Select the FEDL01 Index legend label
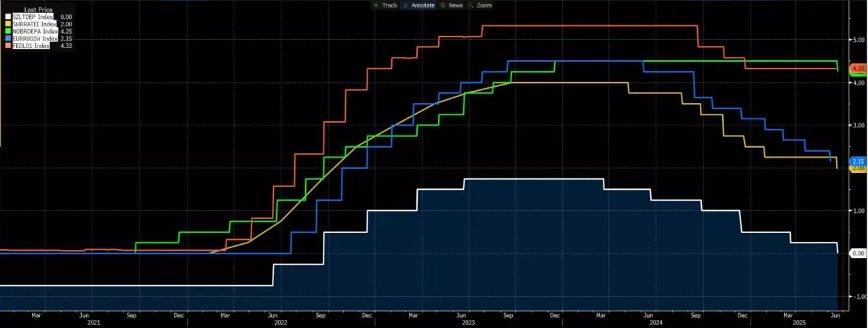The image size is (868, 328). pos(31,46)
